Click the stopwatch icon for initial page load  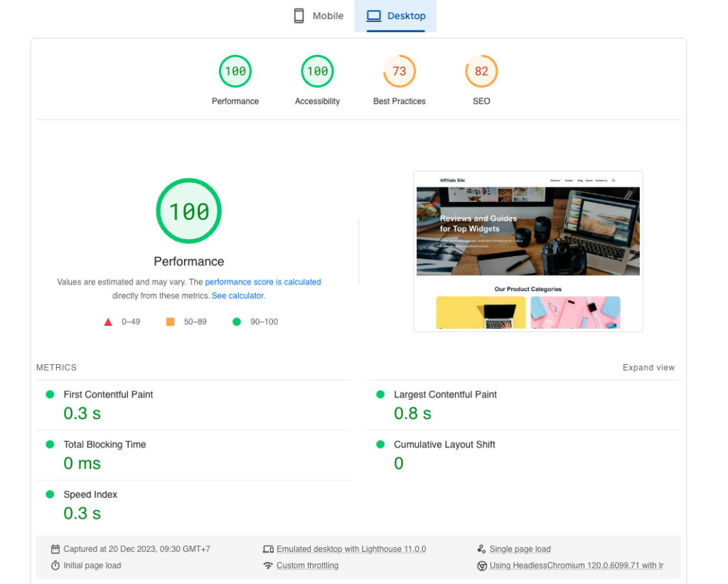tap(55, 565)
